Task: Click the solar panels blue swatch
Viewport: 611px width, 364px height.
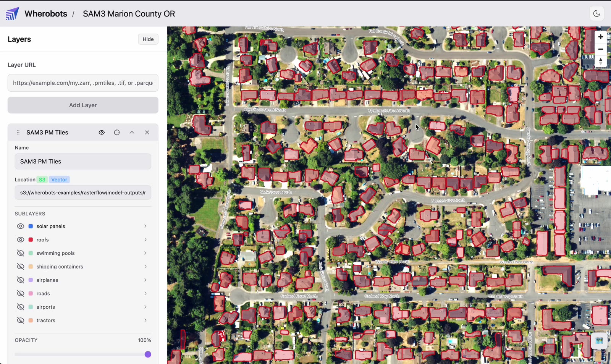Action: 31,226
